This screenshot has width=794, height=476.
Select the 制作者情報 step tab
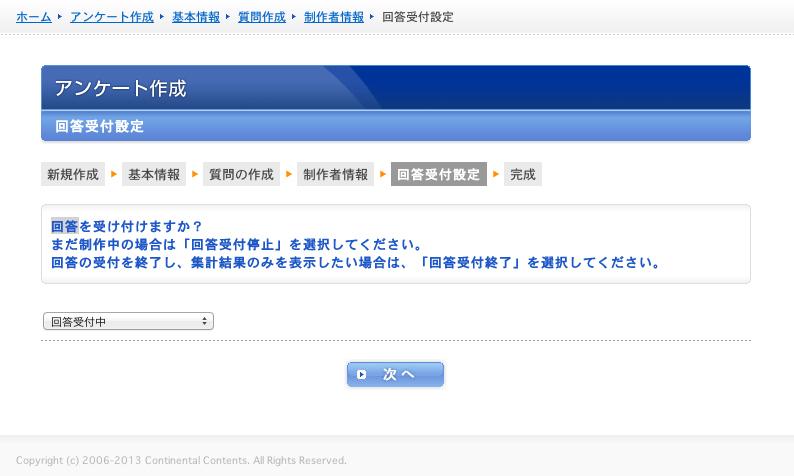point(335,174)
